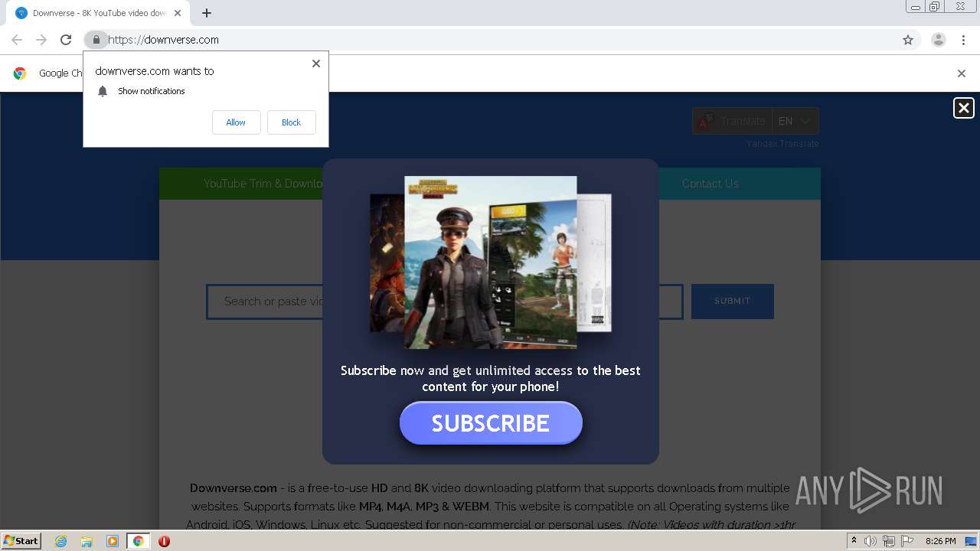Click the SUBMIT button
The image size is (980, 551).
[x=733, y=301]
